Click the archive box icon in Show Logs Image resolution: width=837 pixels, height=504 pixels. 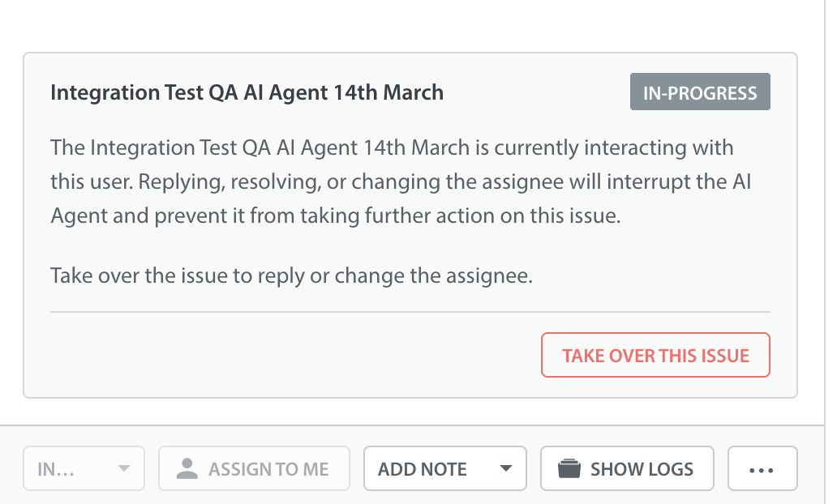[569, 468]
